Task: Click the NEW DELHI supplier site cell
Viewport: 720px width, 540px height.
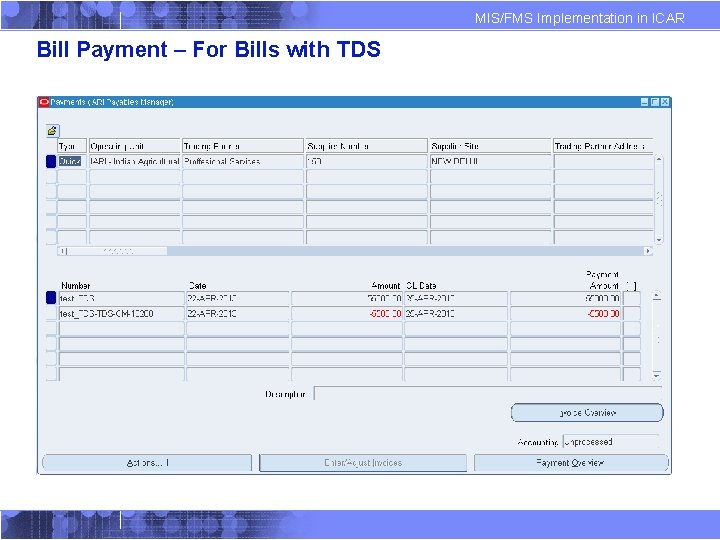Action: tap(490, 161)
